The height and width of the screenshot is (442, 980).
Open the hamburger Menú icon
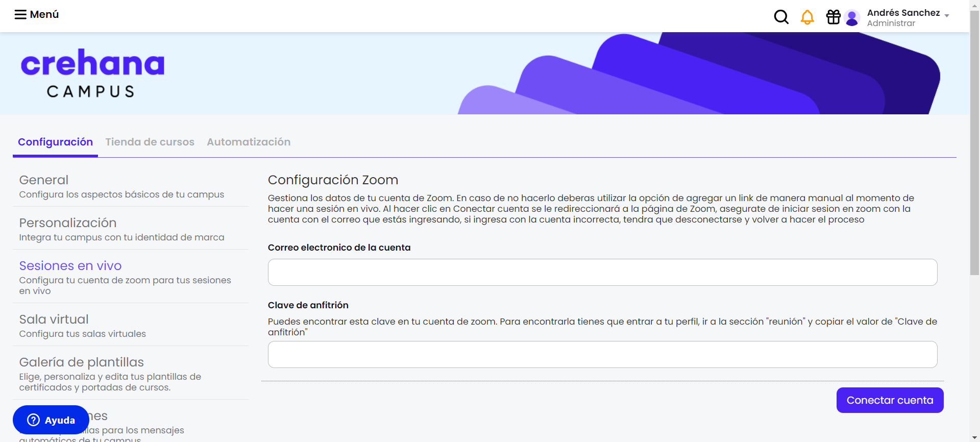(20, 14)
